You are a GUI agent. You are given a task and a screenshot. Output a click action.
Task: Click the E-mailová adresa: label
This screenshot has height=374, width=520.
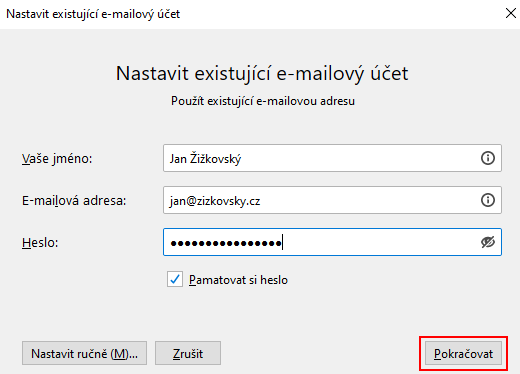click(74, 201)
